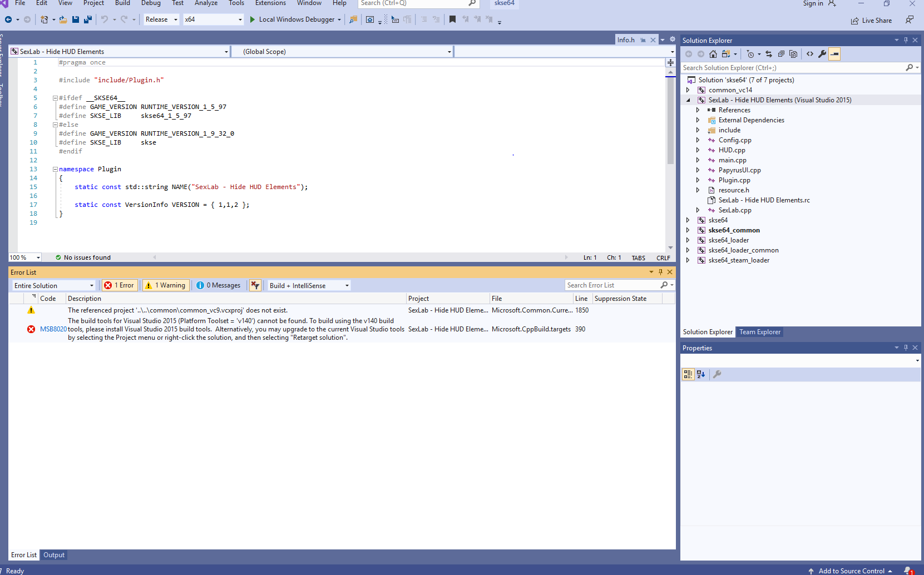This screenshot has width=924, height=575.
Task: Click Collapse All icon in Solution Explorer
Action: 781,54
